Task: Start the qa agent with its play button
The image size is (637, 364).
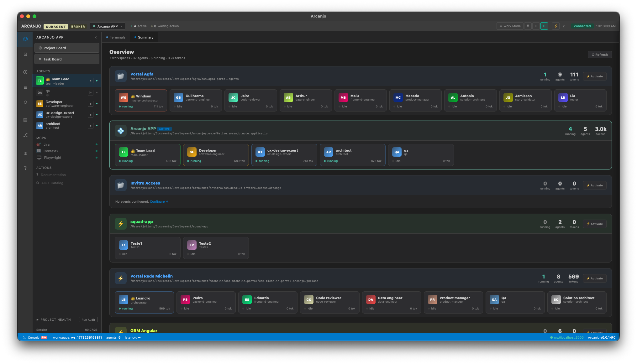Action: point(91,92)
